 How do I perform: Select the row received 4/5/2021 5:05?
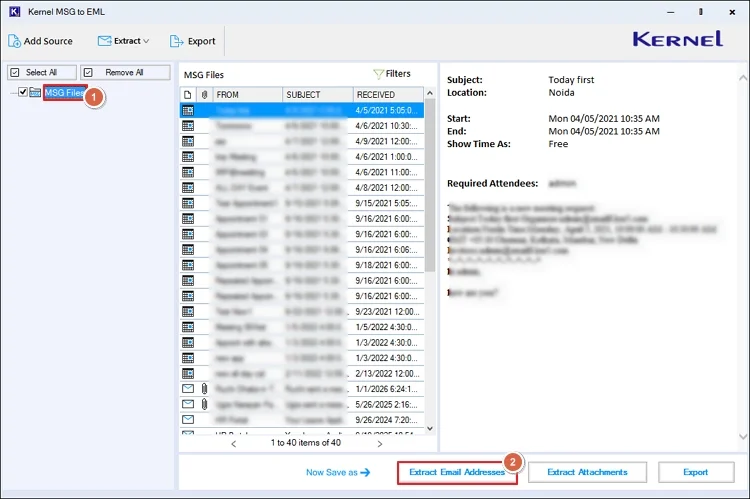302,111
